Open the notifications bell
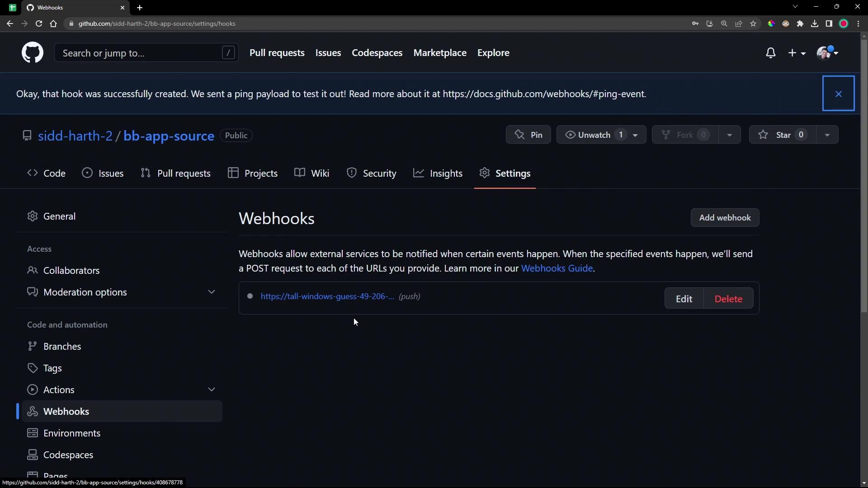The image size is (868, 488). [771, 53]
